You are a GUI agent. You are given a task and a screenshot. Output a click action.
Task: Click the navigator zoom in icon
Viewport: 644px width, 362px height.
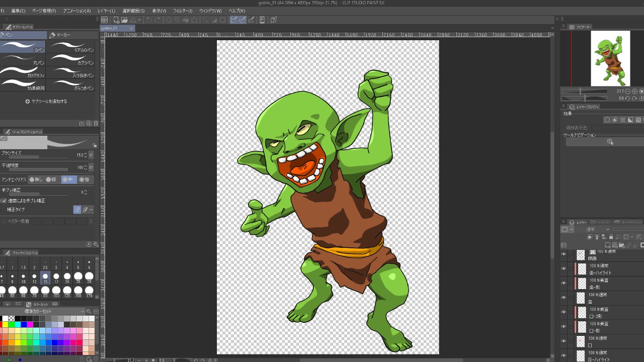click(x=635, y=92)
